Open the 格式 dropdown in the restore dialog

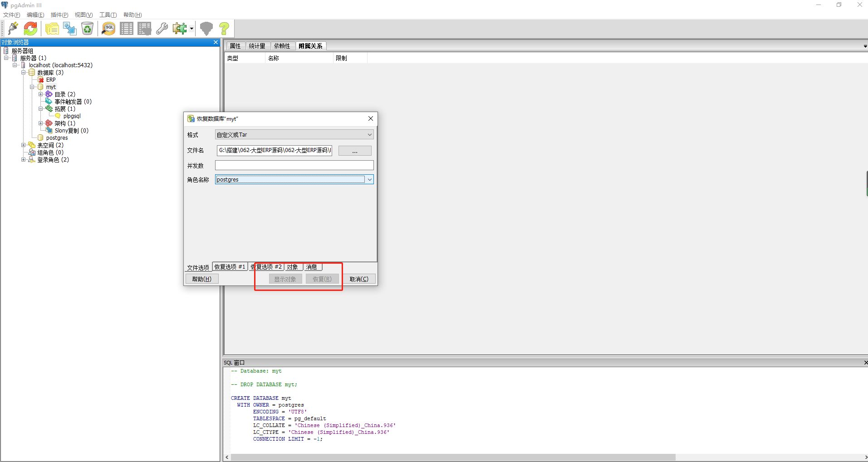point(370,134)
